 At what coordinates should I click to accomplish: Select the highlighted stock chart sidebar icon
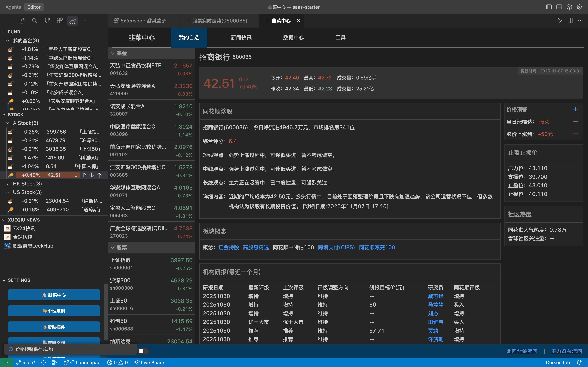pos(72,21)
